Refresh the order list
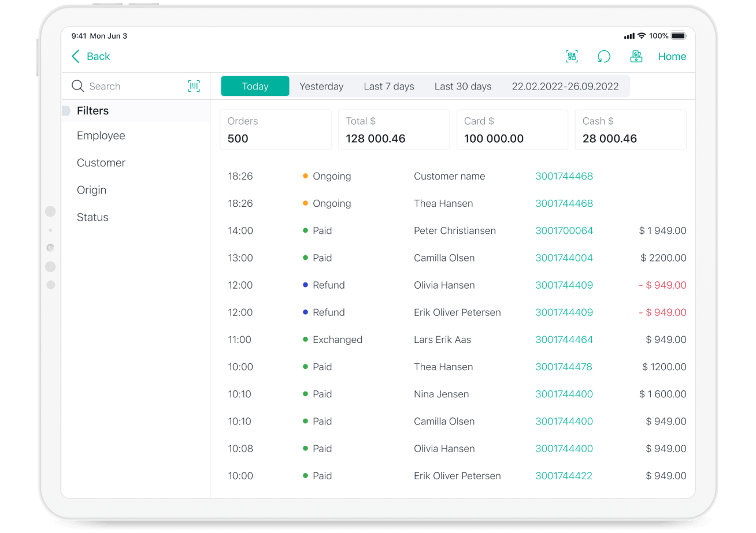756x533 pixels. point(604,56)
